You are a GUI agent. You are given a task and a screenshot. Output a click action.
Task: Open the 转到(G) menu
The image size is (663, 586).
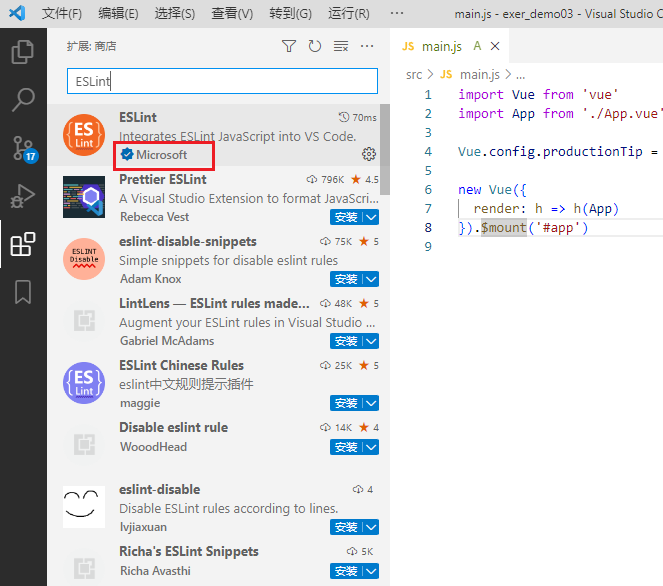click(290, 14)
